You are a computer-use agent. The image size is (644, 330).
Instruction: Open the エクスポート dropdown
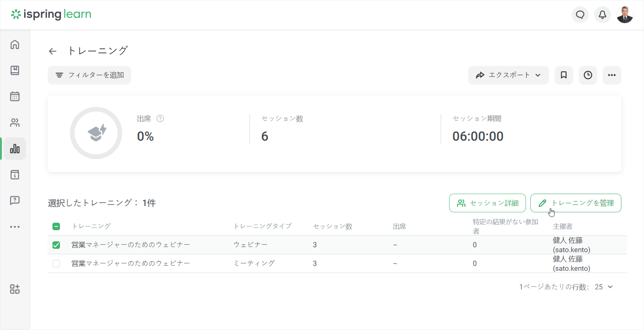click(x=508, y=75)
